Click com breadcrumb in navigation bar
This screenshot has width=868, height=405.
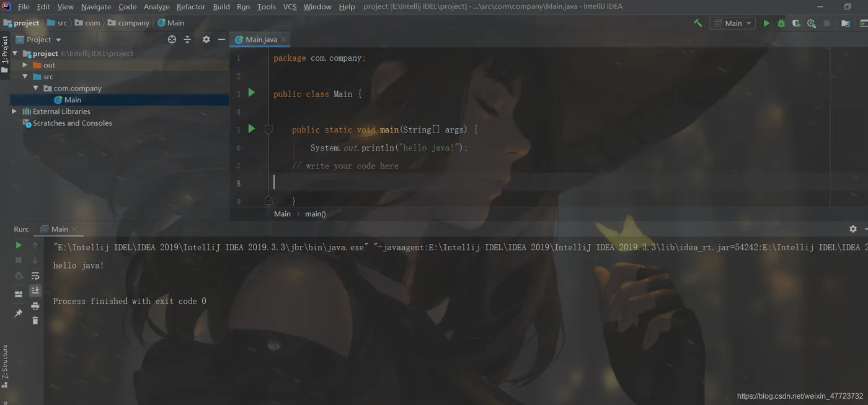(x=87, y=23)
